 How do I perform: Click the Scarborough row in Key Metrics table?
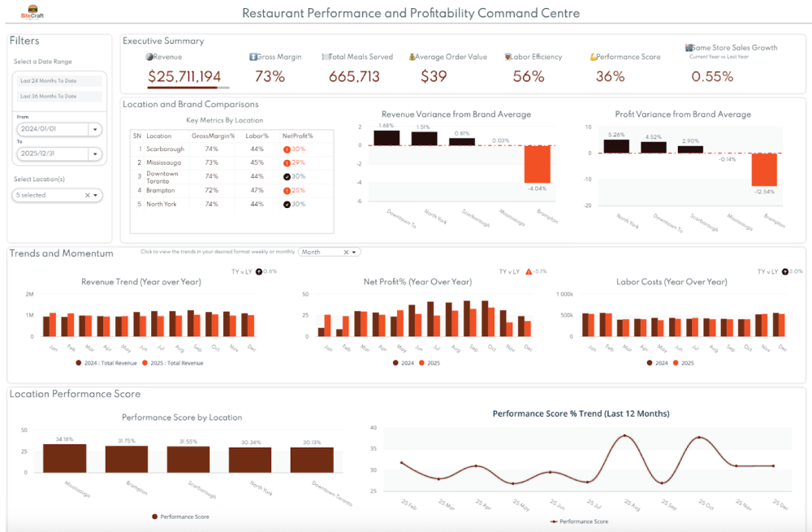click(232, 149)
